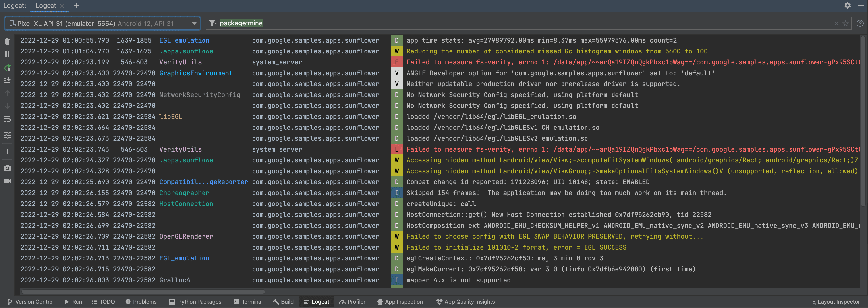Clear logcat with the trash icon

tap(7, 41)
